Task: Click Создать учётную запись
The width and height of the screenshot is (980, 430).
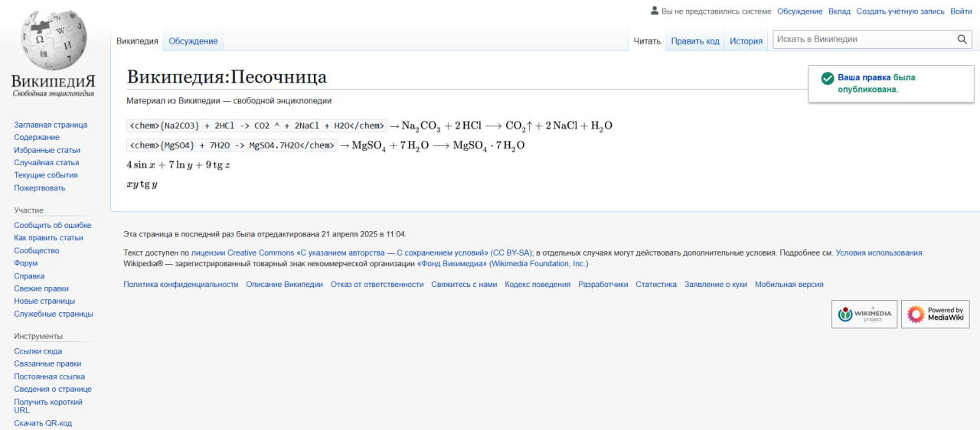Action: pyautogui.click(x=900, y=11)
